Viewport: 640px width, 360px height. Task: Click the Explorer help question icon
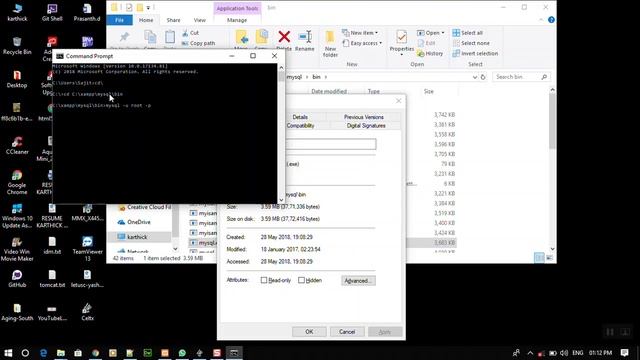[551, 20]
